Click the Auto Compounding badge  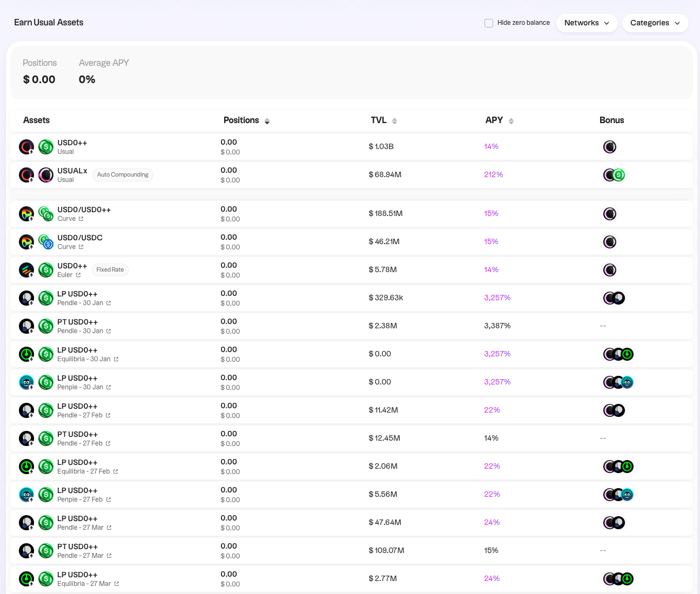(x=123, y=174)
